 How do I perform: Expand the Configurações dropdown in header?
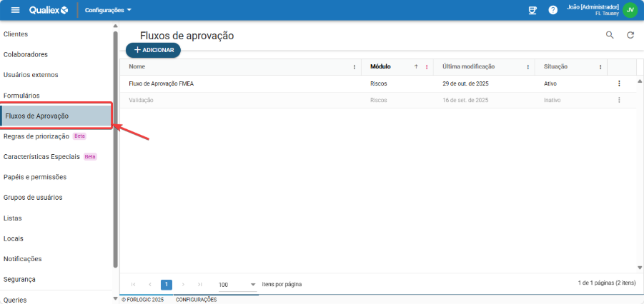click(108, 10)
